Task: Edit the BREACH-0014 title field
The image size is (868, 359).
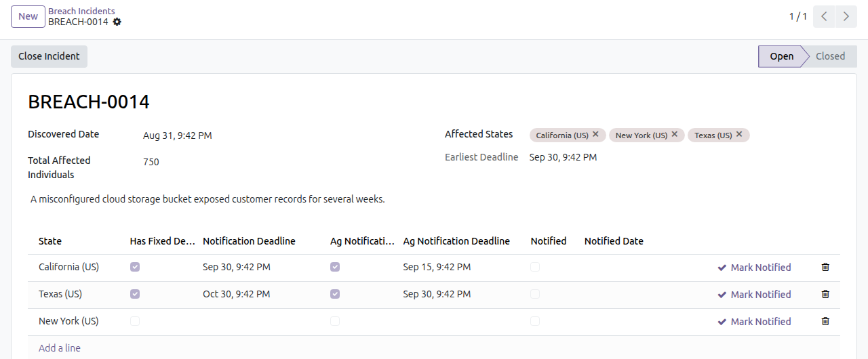Action: click(89, 102)
